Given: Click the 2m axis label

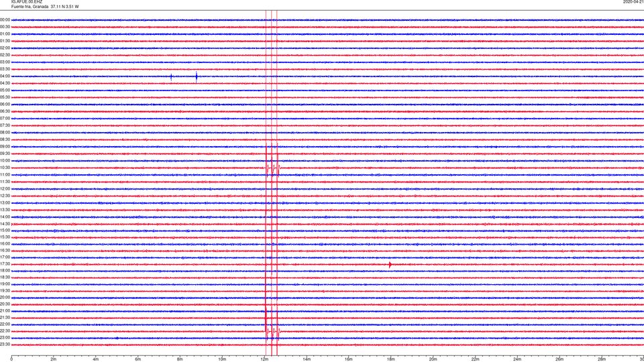Looking at the screenshot, I should 54,359.
